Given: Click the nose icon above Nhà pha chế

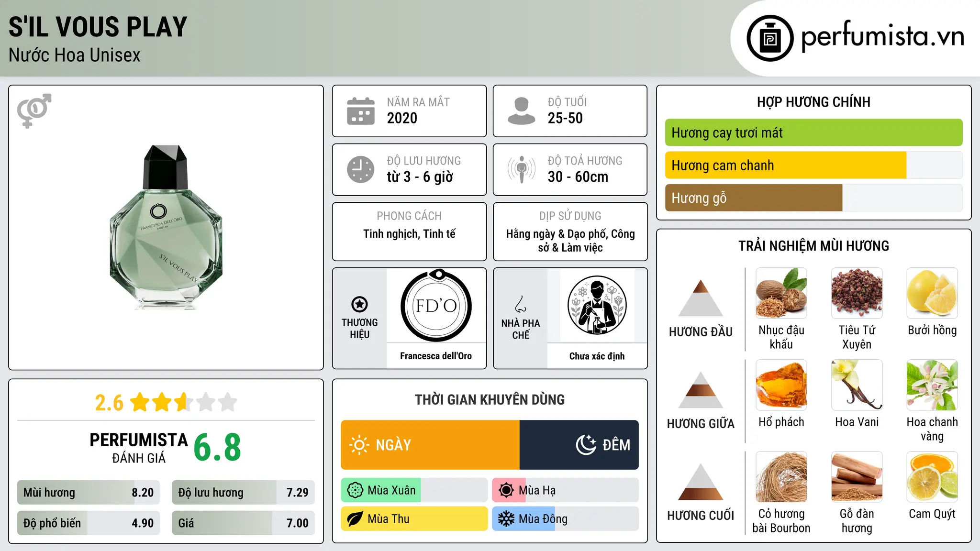Looking at the screenshot, I should pyautogui.click(x=520, y=304).
